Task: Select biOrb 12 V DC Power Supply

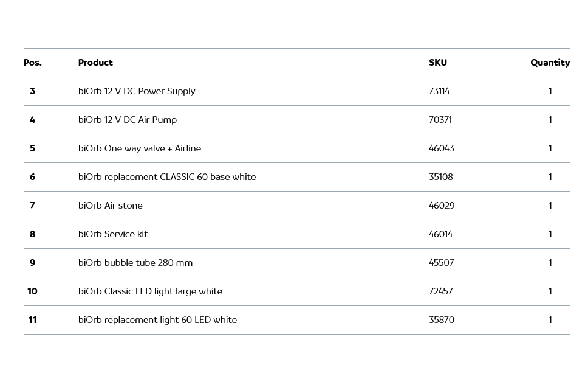Action: point(137,91)
